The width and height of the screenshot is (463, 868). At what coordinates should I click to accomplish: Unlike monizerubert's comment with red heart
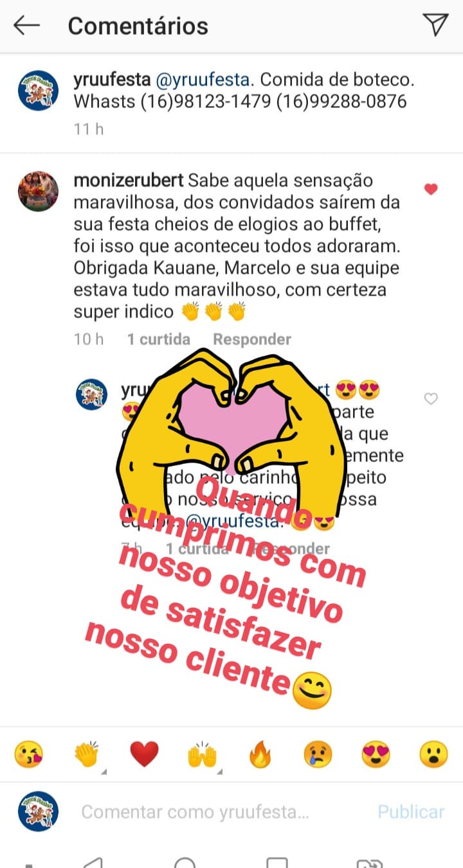431,189
